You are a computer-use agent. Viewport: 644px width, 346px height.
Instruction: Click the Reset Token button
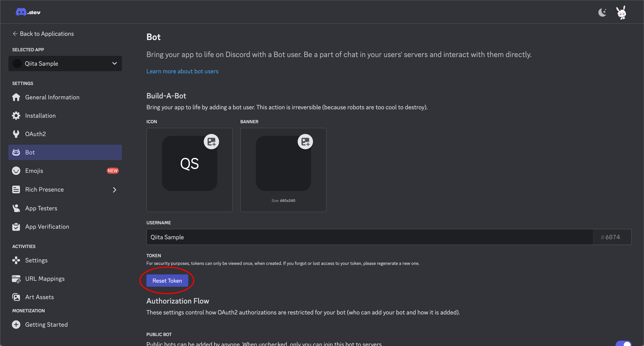tap(167, 280)
